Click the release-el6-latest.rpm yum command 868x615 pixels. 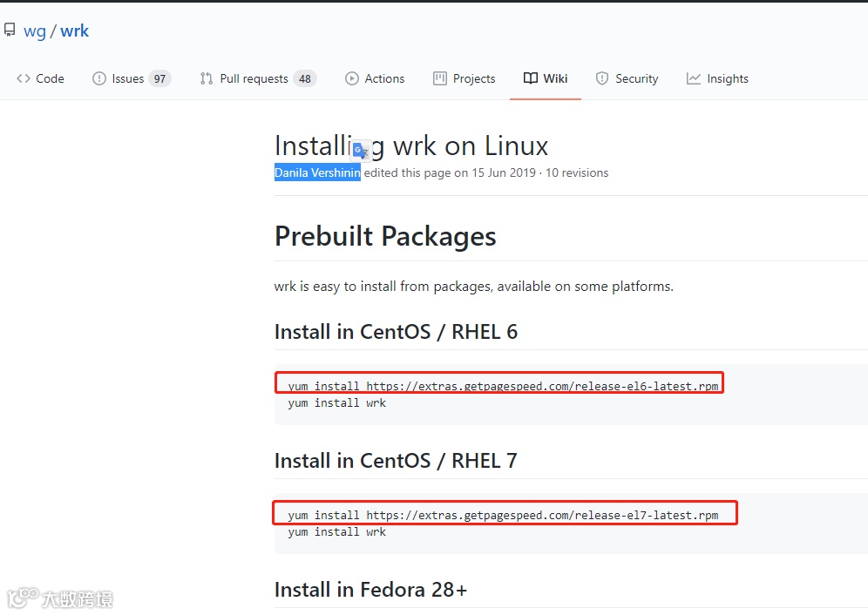pyautogui.click(x=503, y=386)
